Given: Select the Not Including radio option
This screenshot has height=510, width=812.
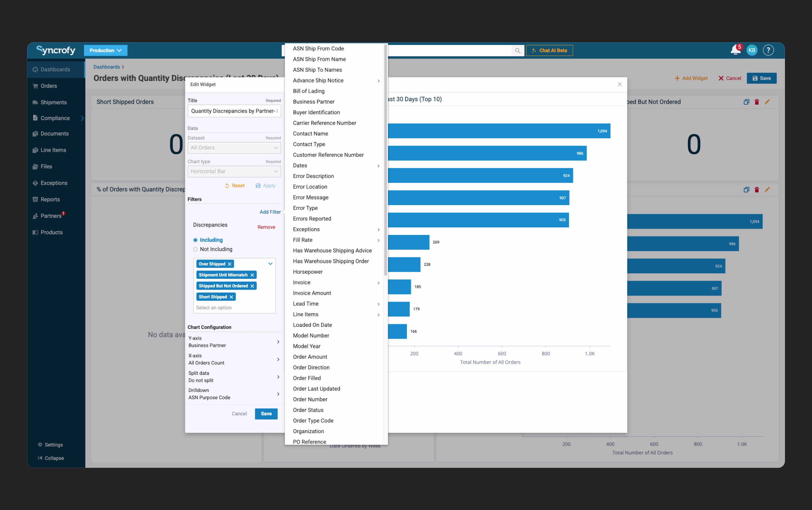Looking at the screenshot, I should tap(195, 249).
